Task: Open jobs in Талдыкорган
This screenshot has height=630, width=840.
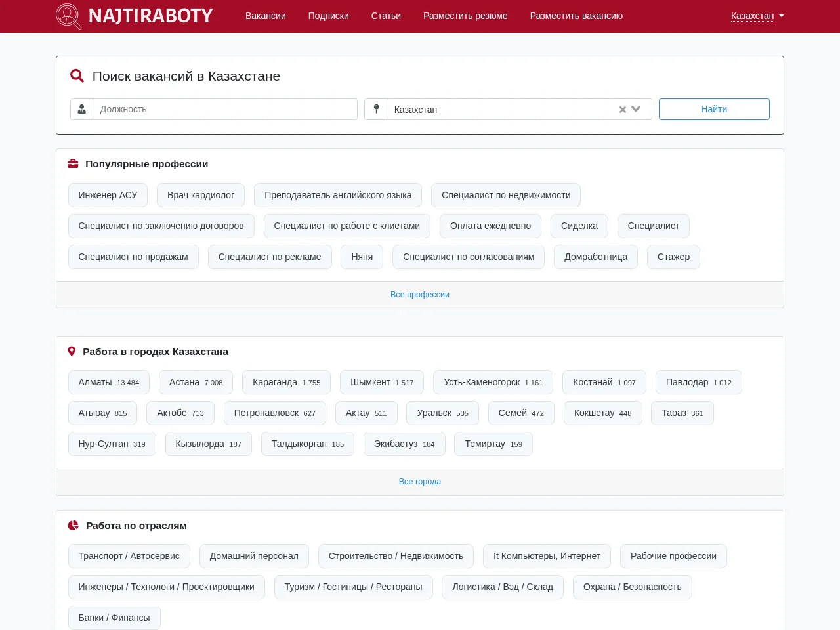Action: [x=308, y=444]
